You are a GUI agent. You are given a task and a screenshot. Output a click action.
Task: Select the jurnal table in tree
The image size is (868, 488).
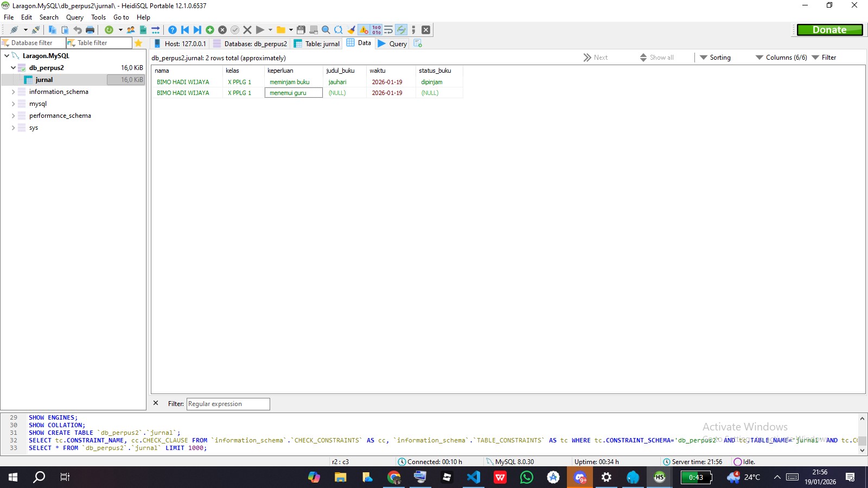(x=44, y=80)
